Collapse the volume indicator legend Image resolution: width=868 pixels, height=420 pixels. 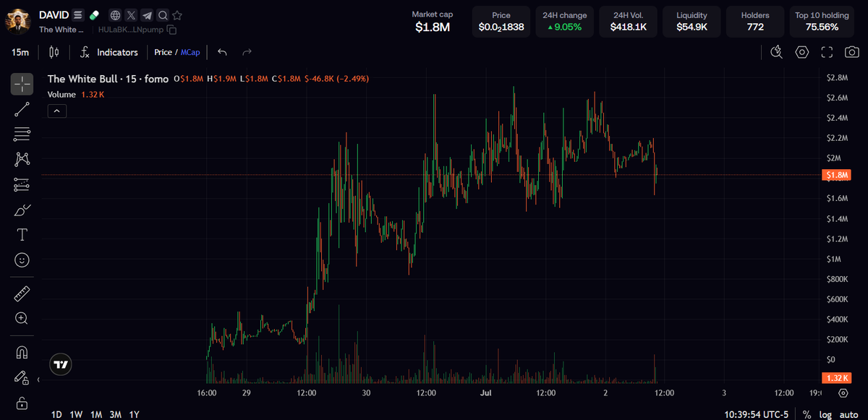(57, 111)
